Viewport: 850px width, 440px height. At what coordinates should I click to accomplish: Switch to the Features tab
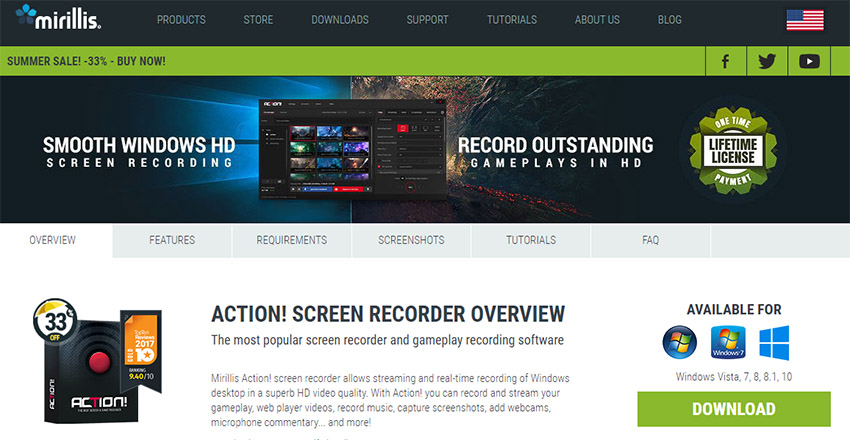[x=172, y=240]
